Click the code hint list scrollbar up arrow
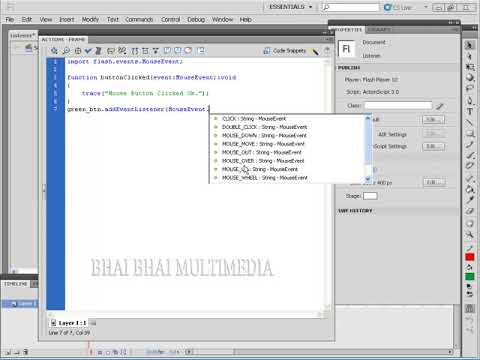The height and width of the screenshot is (360, 480). [368, 118]
